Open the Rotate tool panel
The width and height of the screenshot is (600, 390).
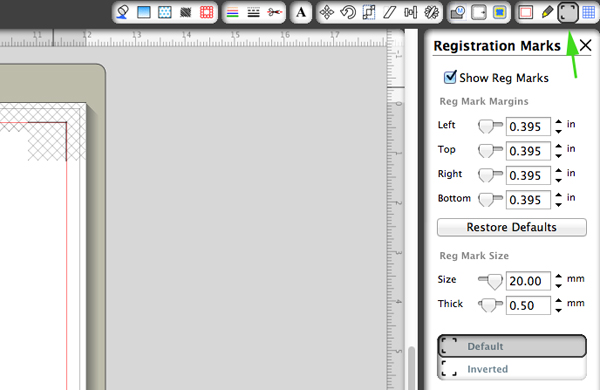(x=348, y=13)
